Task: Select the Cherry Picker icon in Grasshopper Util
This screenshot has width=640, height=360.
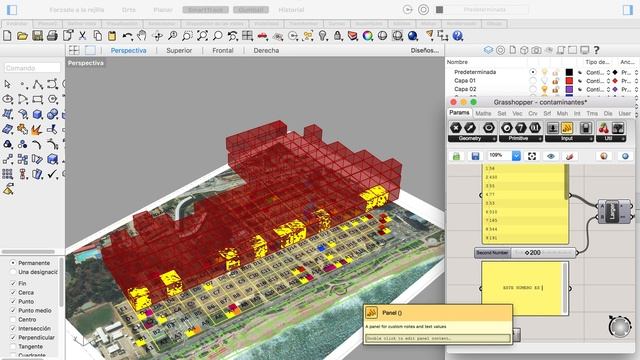Action: point(603,128)
